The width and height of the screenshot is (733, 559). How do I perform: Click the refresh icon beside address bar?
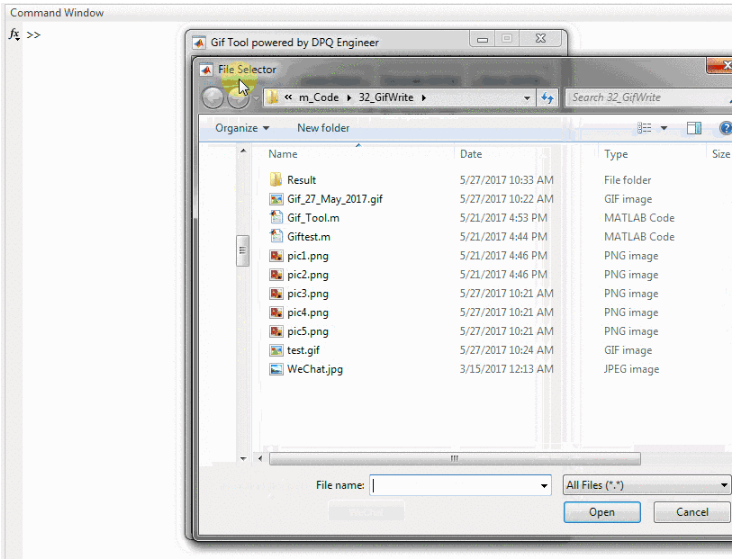tap(547, 98)
